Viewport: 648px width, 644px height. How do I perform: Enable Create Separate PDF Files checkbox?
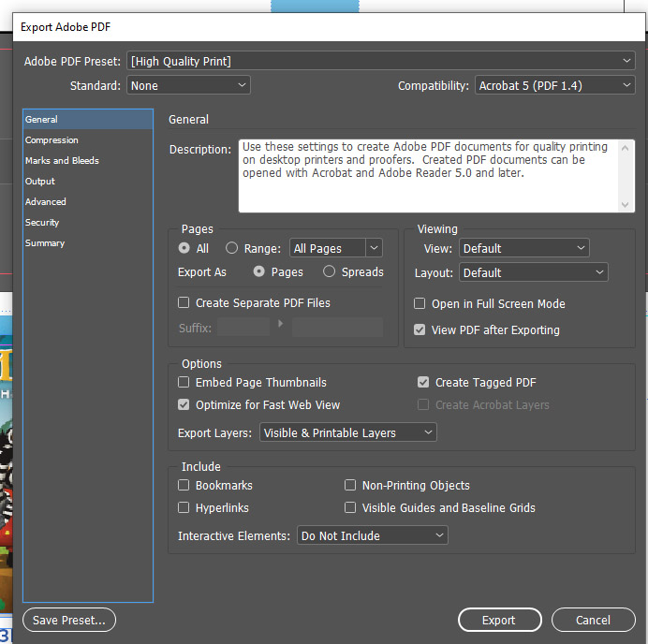[184, 302]
